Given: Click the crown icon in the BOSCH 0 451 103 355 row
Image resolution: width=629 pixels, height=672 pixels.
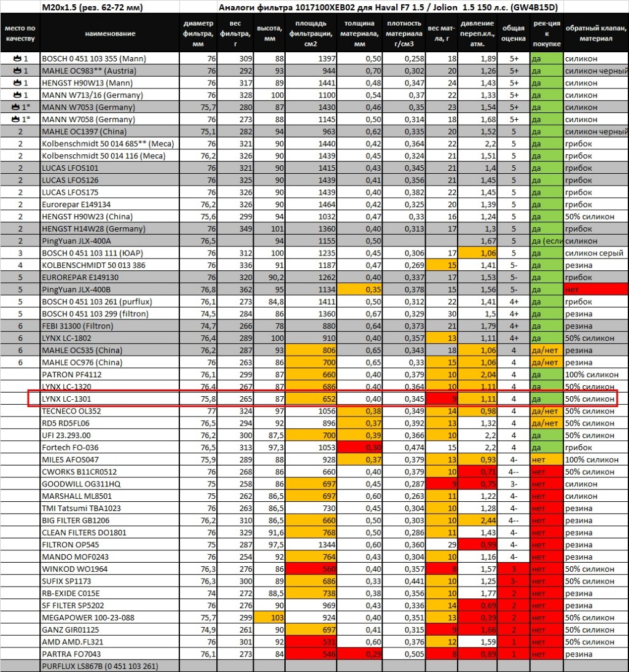Looking at the screenshot, I should pos(17,58).
